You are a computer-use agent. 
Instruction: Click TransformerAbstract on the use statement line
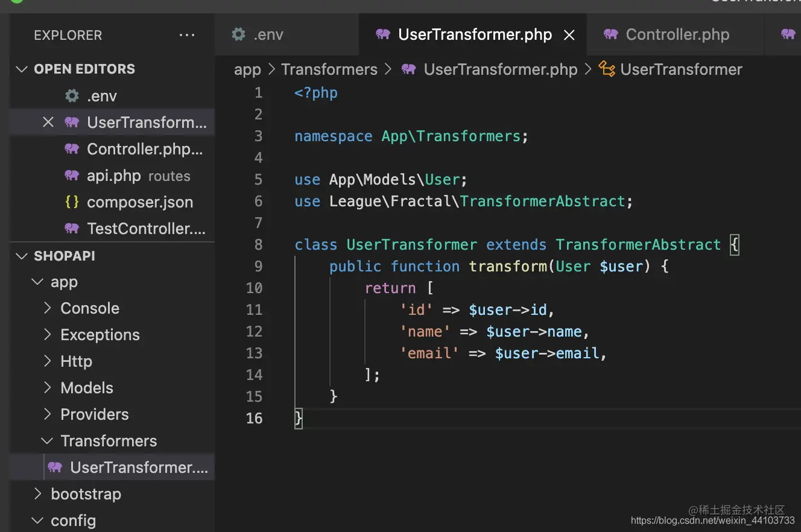[x=542, y=201]
